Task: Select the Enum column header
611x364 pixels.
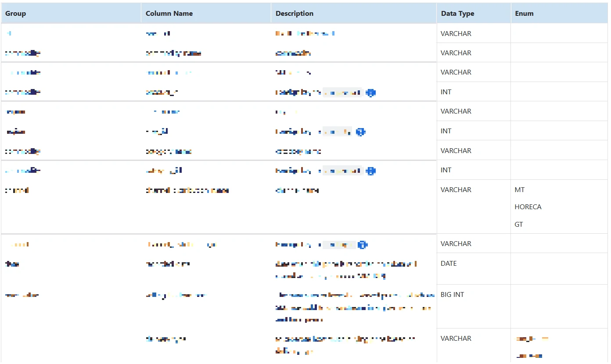Action: coord(524,14)
